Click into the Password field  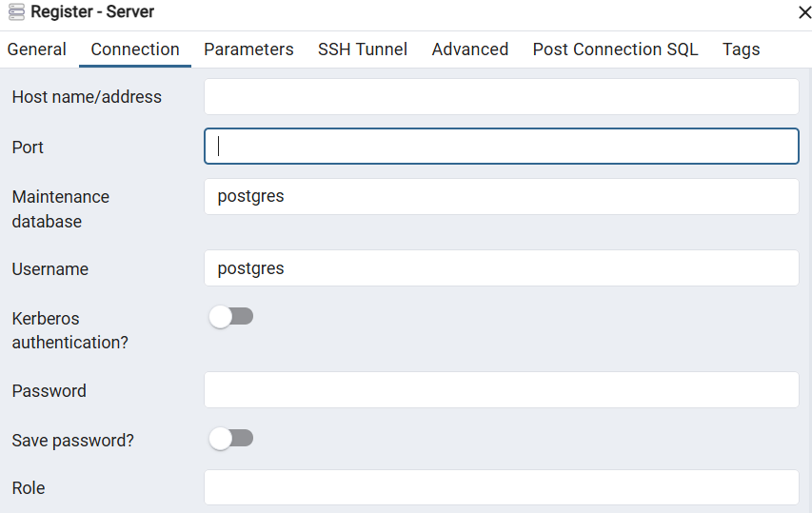[x=501, y=390]
